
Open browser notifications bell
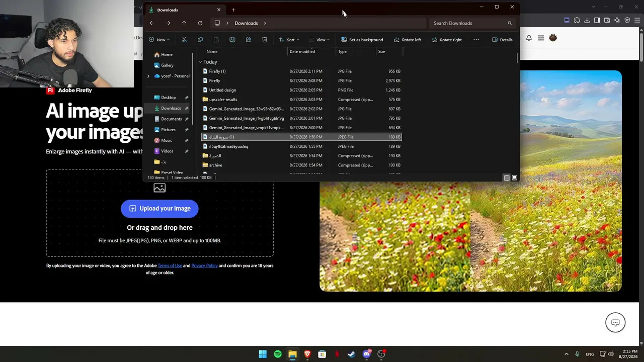coord(529,38)
